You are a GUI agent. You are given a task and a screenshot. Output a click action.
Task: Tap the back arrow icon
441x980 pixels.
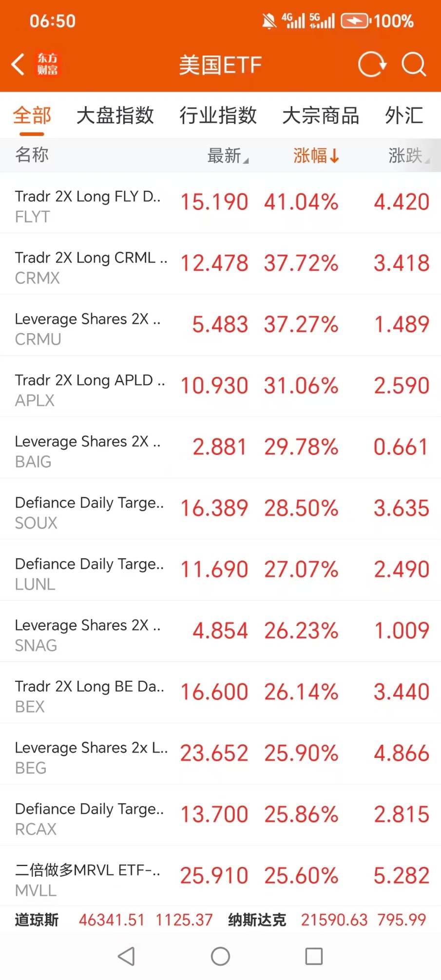pyautogui.click(x=19, y=65)
